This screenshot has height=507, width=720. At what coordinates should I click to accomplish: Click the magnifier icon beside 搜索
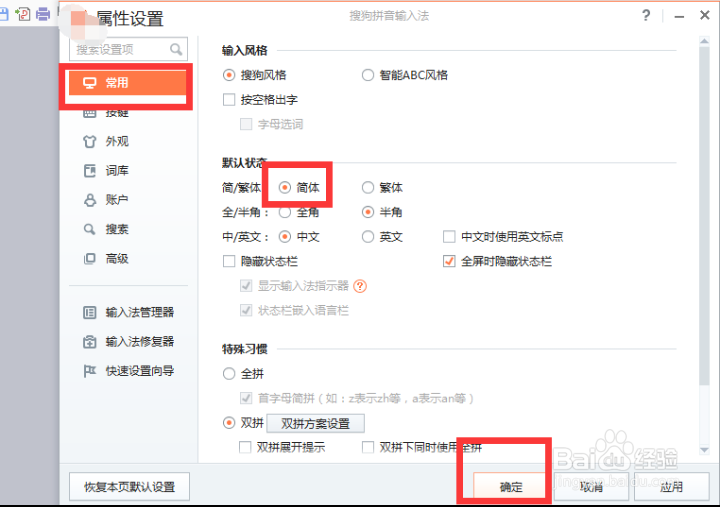click(x=90, y=229)
